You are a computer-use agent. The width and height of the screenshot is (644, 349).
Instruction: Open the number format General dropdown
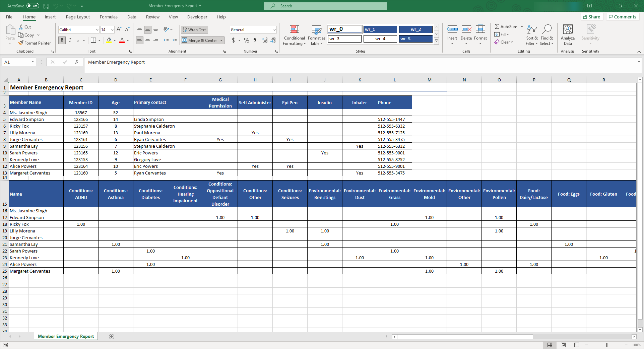[x=274, y=30]
